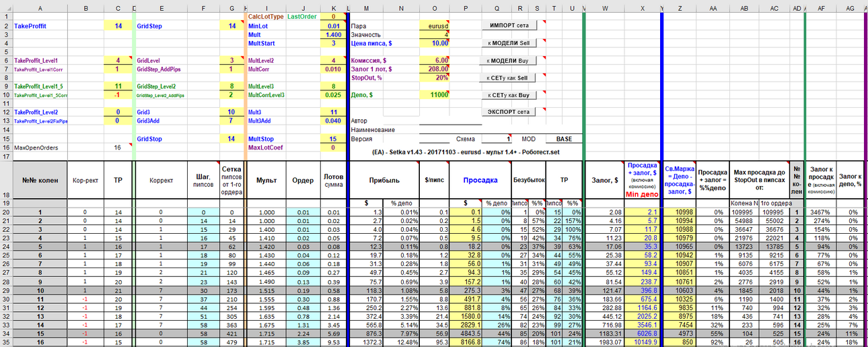Select column header A

(x=40, y=7)
